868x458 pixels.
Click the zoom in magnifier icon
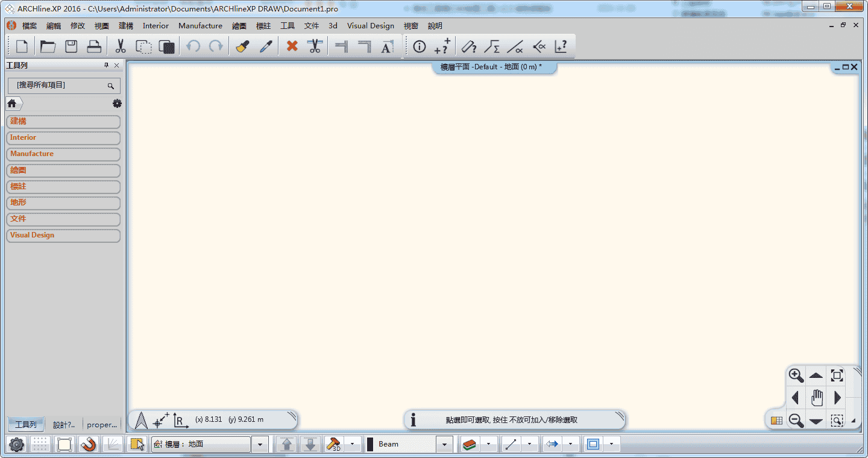(x=796, y=375)
